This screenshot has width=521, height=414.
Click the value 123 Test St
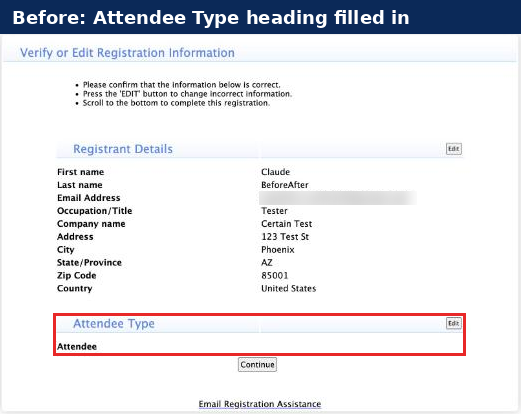pos(285,237)
